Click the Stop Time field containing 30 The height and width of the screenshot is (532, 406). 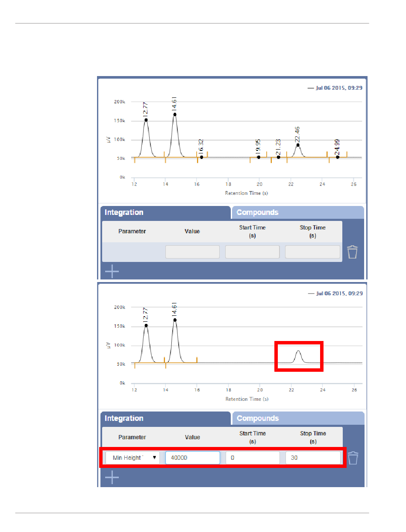pos(313,458)
